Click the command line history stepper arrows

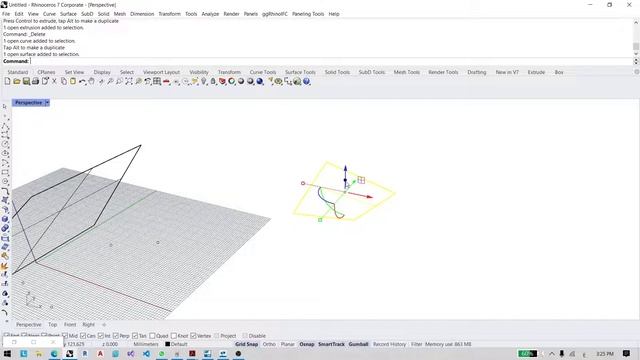636,61
